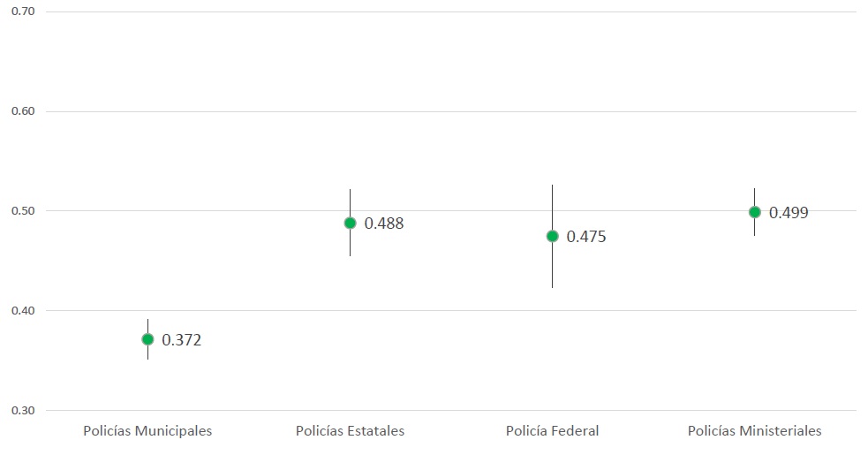Click the 0.488 value label
This screenshot has height=455, width=868.
point(384,224)
